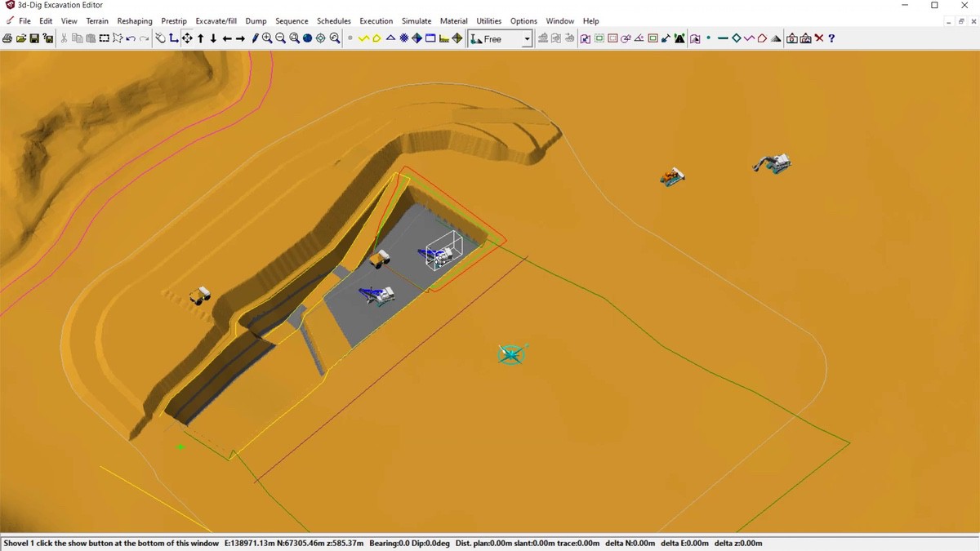Click the Save floppy disk icon
This screenshot has height=551, width=980.
34,38
